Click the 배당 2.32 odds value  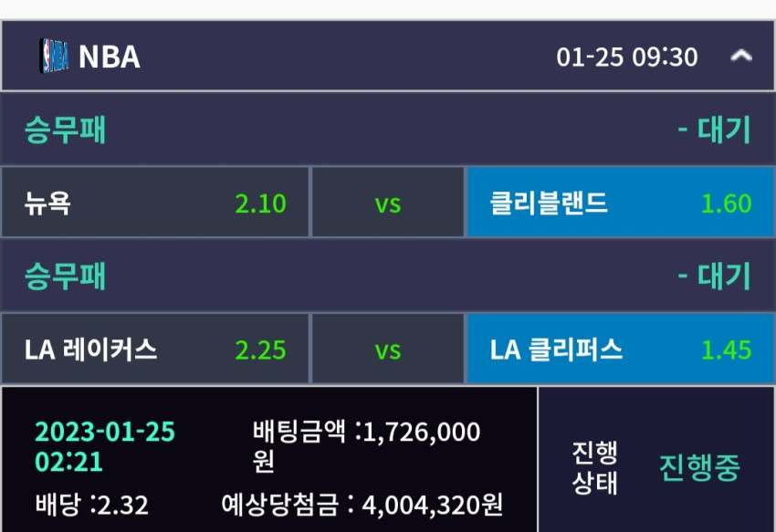[91, 506]
